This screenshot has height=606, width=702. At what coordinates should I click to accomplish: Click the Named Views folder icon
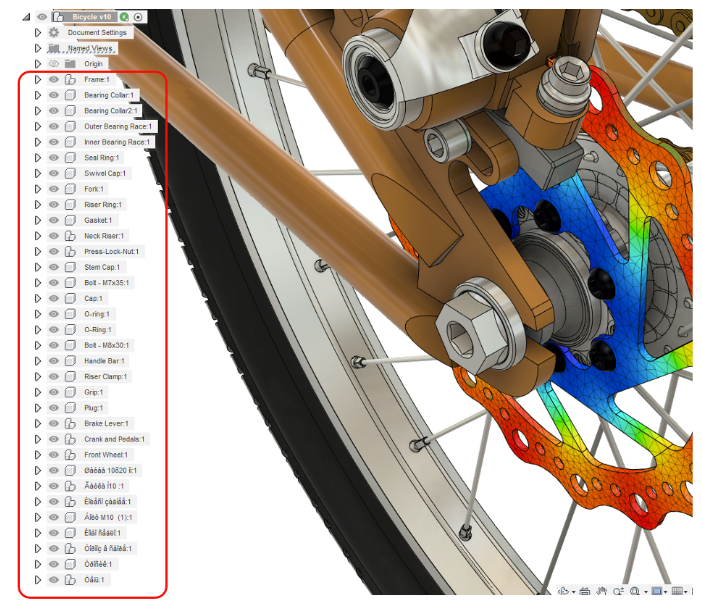54,48
